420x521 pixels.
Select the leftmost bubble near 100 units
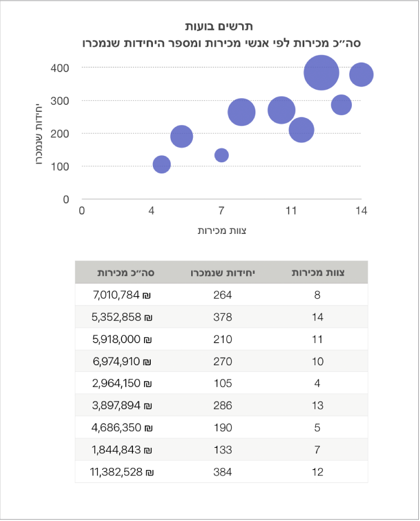tap(161, 164)
